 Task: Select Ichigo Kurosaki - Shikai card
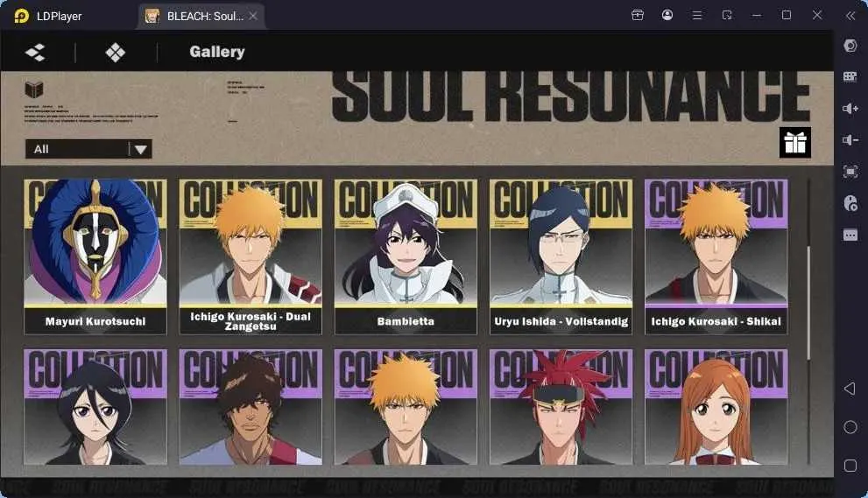coord(716,256)
